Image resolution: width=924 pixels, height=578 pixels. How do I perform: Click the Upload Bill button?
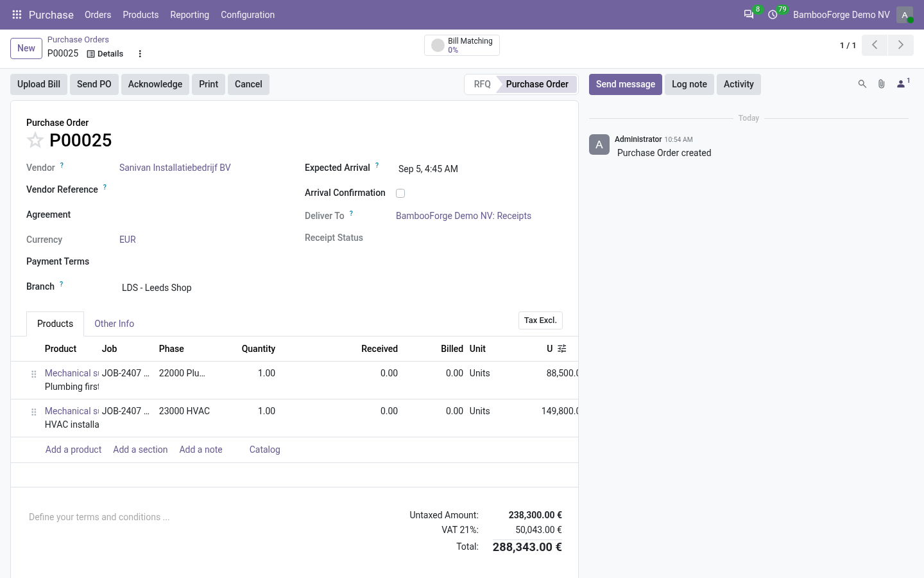pos(38,84)
